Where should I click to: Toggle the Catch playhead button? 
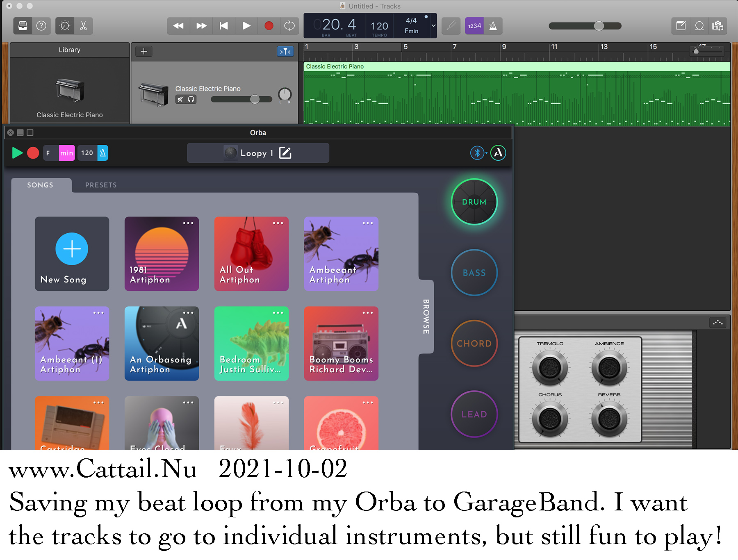(x=285, y=51)
